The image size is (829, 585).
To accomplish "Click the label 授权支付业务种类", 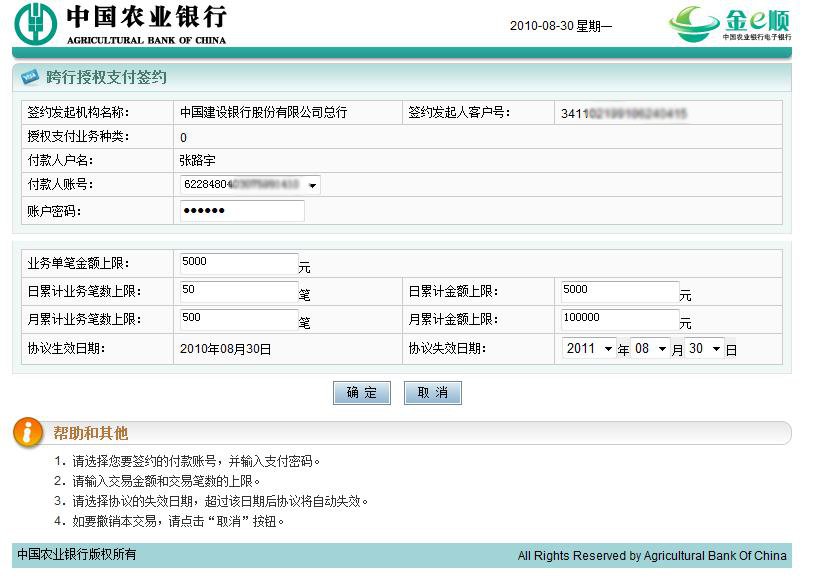I will [x=78, y=136].
